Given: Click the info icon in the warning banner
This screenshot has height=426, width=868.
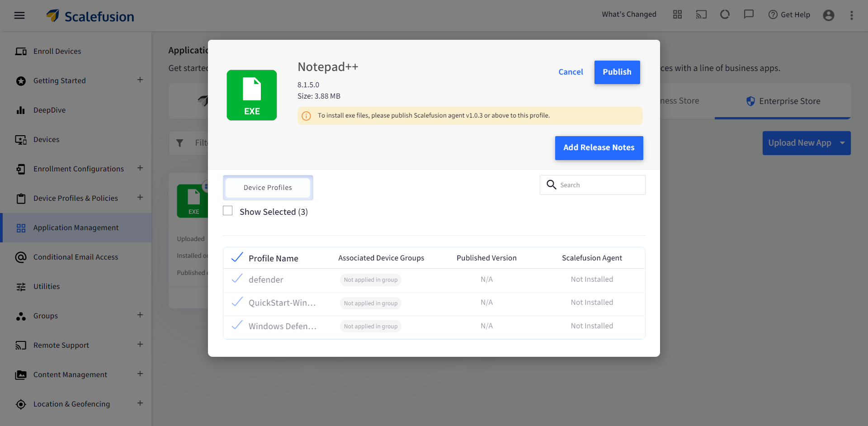Looking at the screenshot, I should pos(306,116).
